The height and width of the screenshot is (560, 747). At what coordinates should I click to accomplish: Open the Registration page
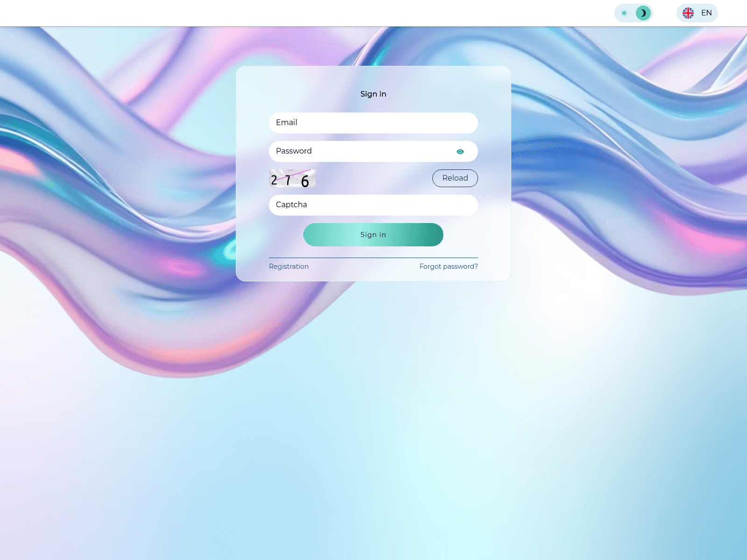click(289, 266)
